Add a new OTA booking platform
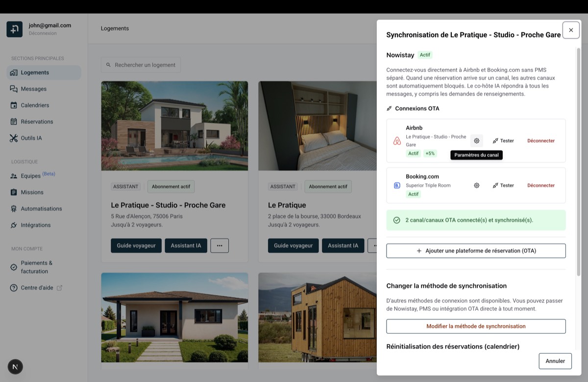588x382 pixels. pyautogui.click(x=476, y=250)
